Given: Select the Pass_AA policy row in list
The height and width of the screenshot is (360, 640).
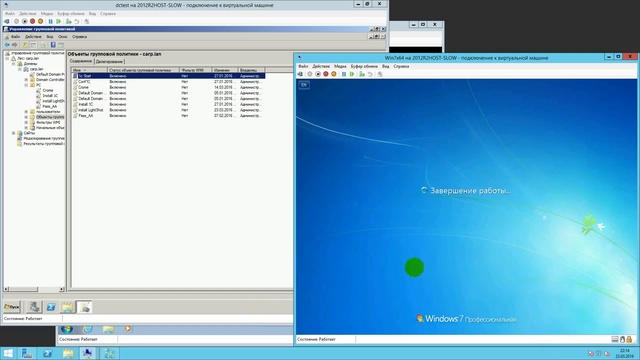Looking at the screenshot, I should pos(168,116).
